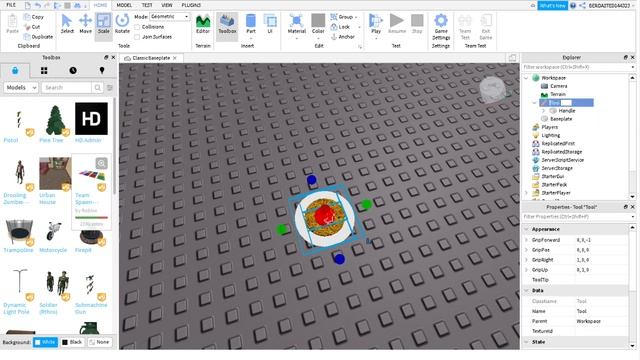Open the Toolbox inventory grid tab
This screenshot has height=360, width=640.
44,71
